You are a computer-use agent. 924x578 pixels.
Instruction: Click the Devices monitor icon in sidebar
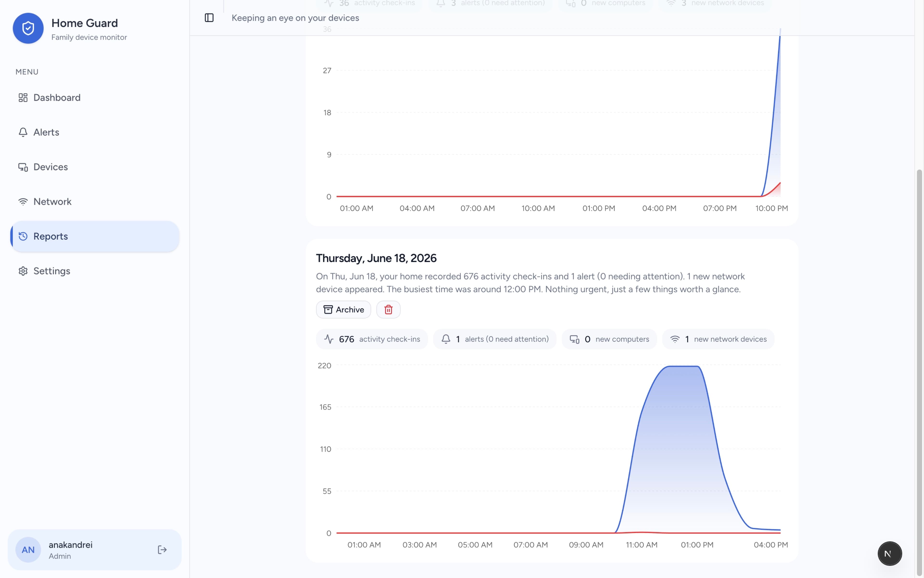(x=23, y=167)
